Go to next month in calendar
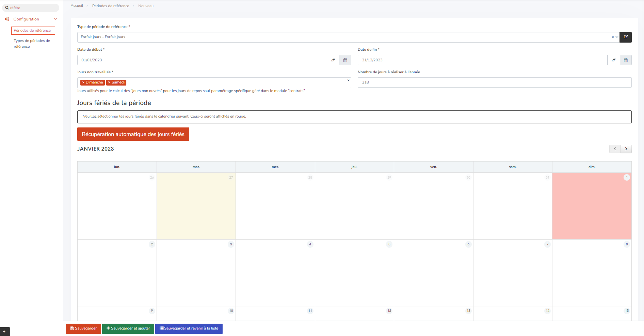The image size is (644, 336). point(626,149)
